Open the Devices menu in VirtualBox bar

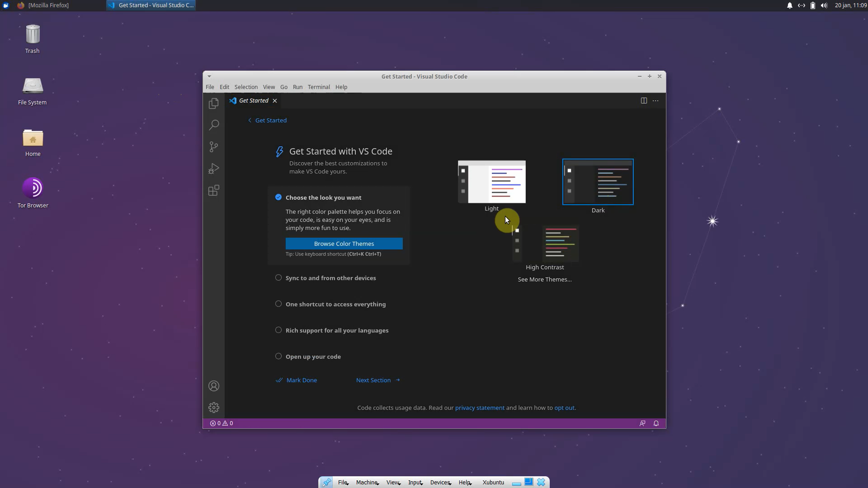click(x=439, y=482)
